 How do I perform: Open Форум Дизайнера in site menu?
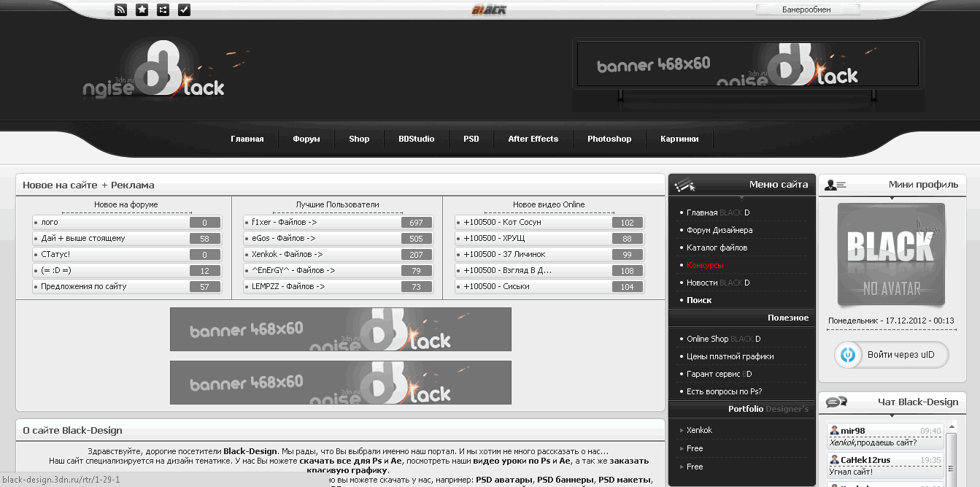(719, 230)
